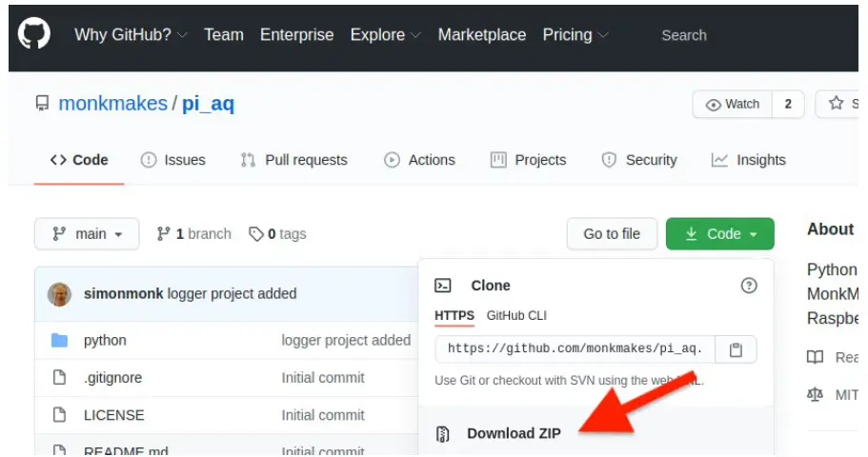Select the GitHub CLI clone tab
Viewport: 868px width, 457px height.
[516, 316]
